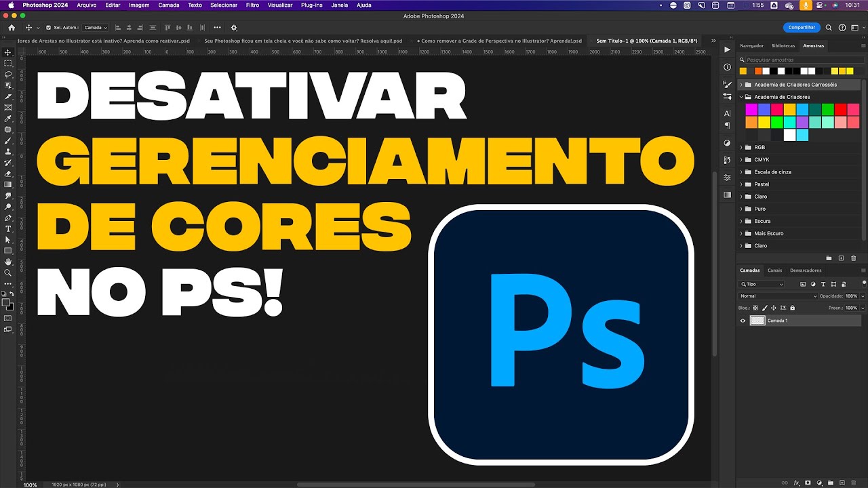Switch to the Bibliotecas tab
Image resolution: width=868 pixels, height=488 pixels.
pyautogui.click(x=783, y=45)
